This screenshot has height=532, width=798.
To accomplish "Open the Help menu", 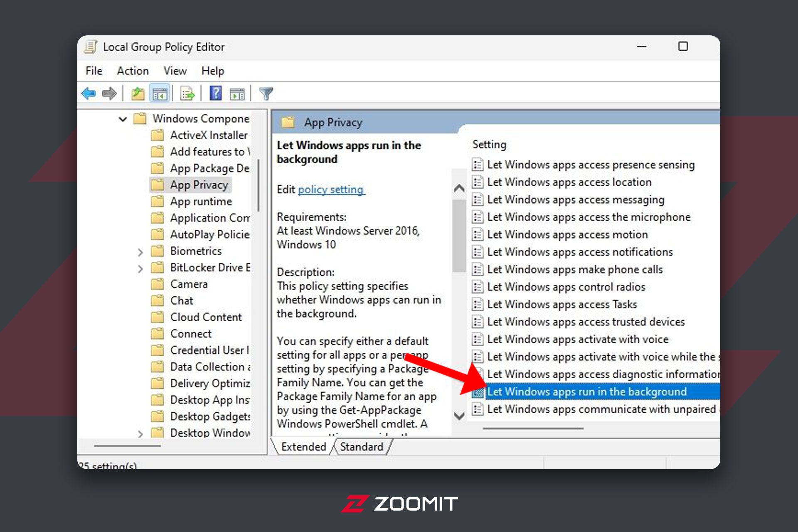I will click(213, 71).
